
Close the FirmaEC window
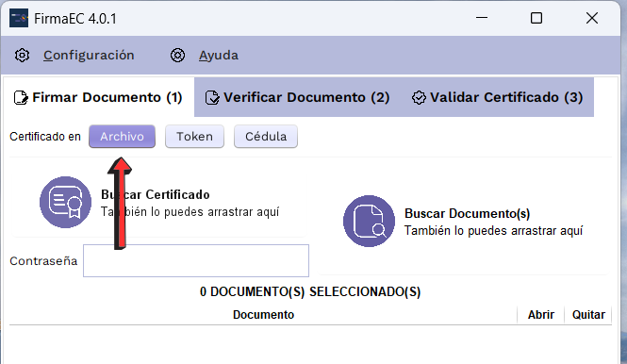(592, 18)
